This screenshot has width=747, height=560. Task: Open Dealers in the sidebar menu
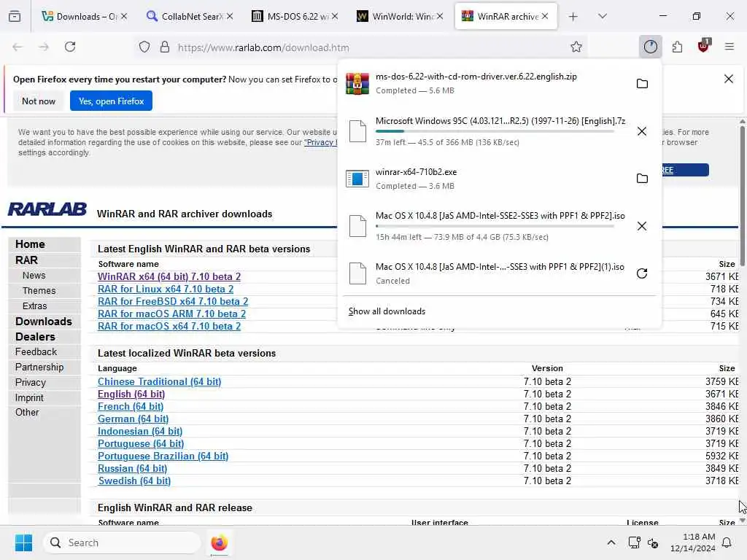[x=35, y=337]
